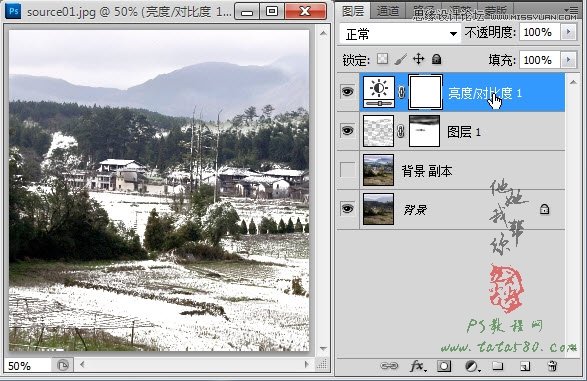Show the 背景 副本 layer
Viewport: 587px width, 381px height.
tap(347, 170)
